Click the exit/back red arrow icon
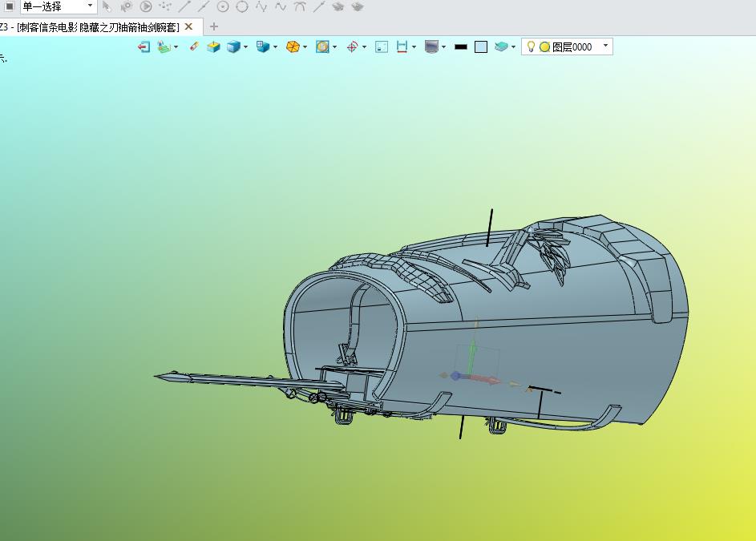756x541 pixels. [x=144, y=46]
